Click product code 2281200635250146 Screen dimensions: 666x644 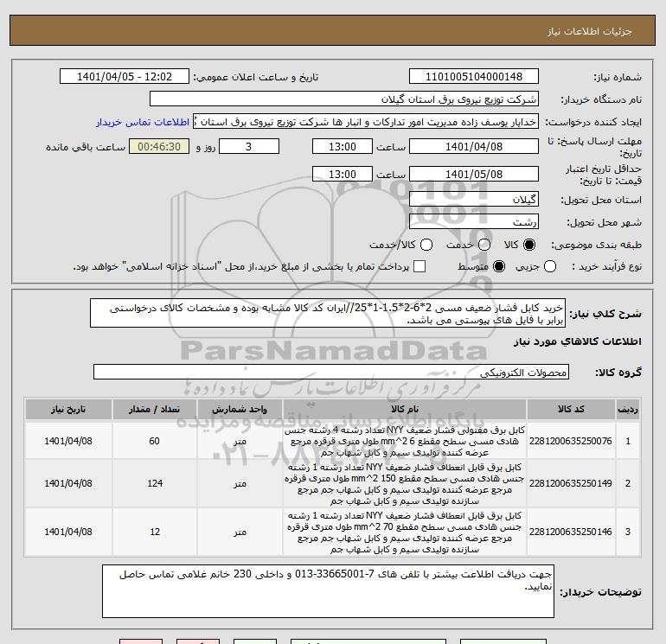571,532
